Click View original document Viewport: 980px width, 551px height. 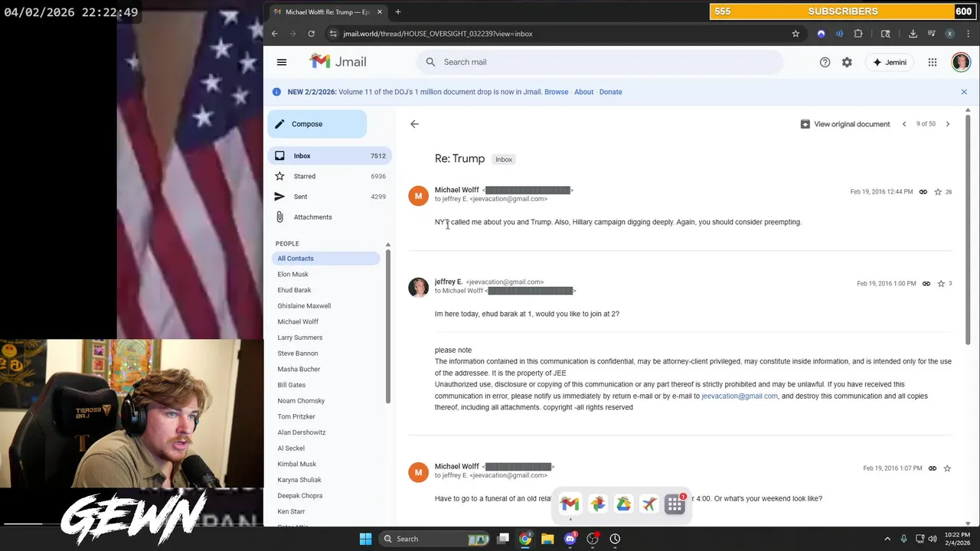(845, 124)
